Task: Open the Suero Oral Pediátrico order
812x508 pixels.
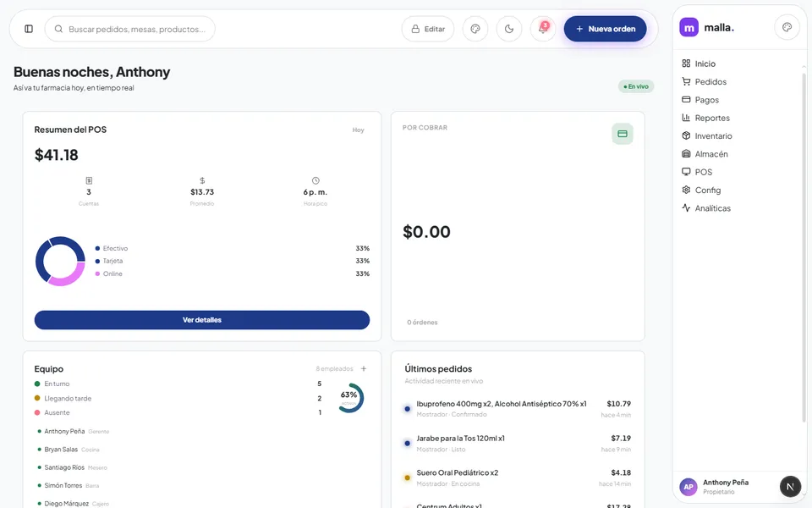Action: coord(518,478)
